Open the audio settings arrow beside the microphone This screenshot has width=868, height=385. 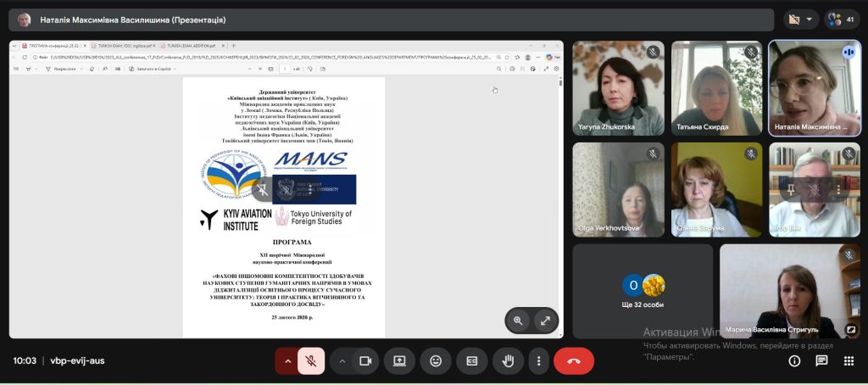[x=287, y=361]
